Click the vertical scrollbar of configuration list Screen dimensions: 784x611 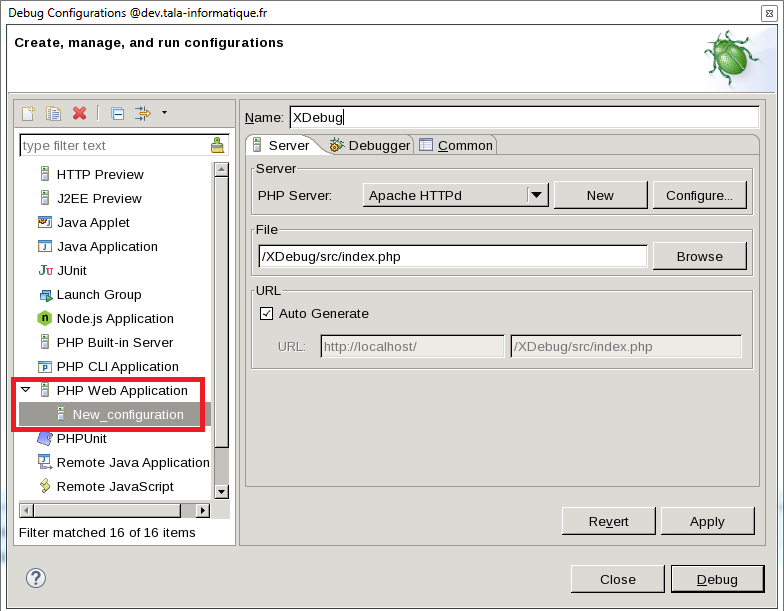221,300
